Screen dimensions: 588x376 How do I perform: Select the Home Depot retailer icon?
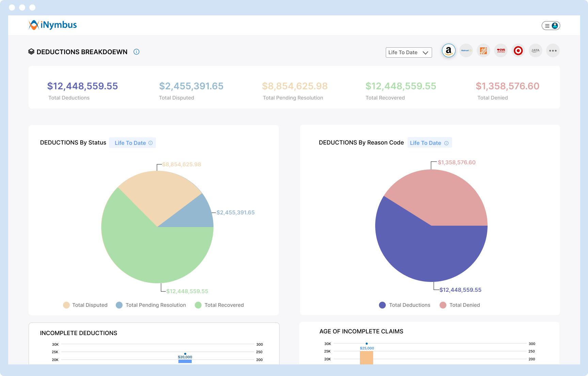pyautogui.click(x=483, y=50)
